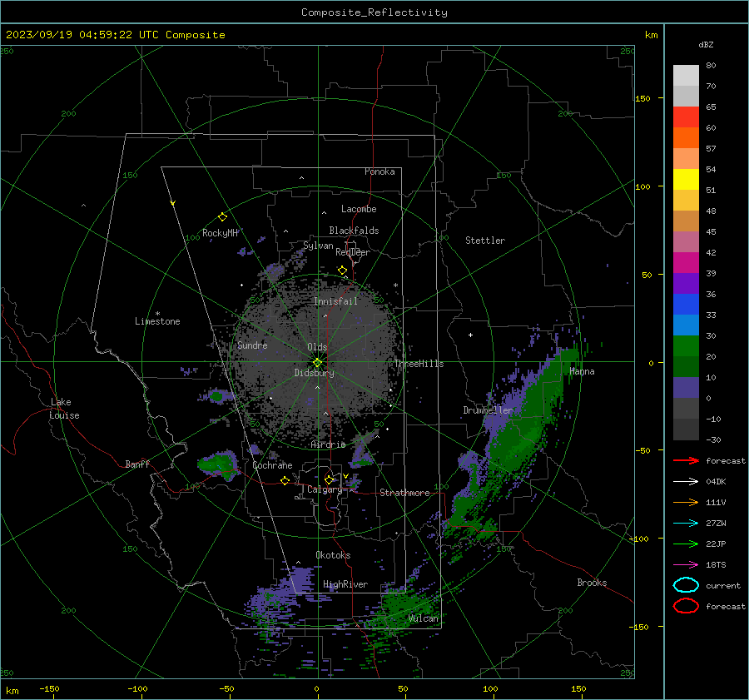Click the '150' tick on right km axis
Image resolution: width=749 pixels, height=700 pixels.
[642, 98]
